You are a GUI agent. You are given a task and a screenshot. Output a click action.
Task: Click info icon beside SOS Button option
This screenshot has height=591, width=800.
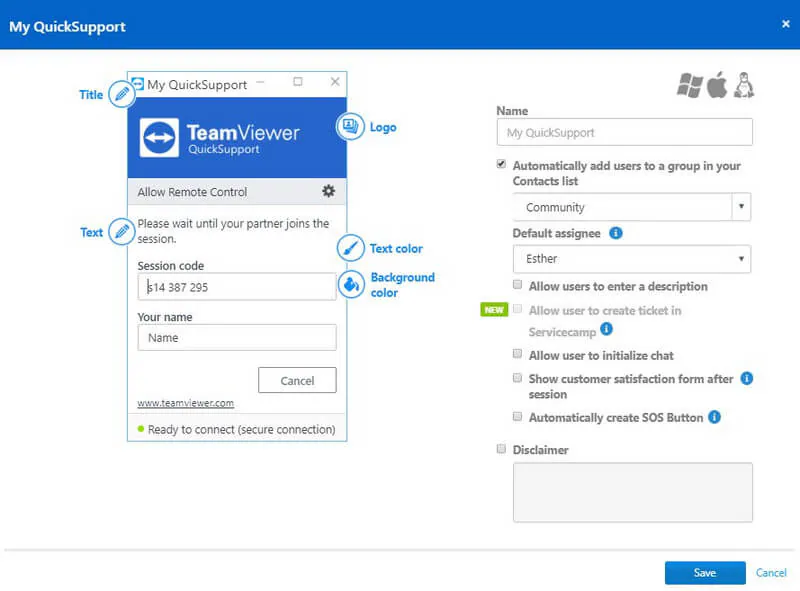click(715, 417)
